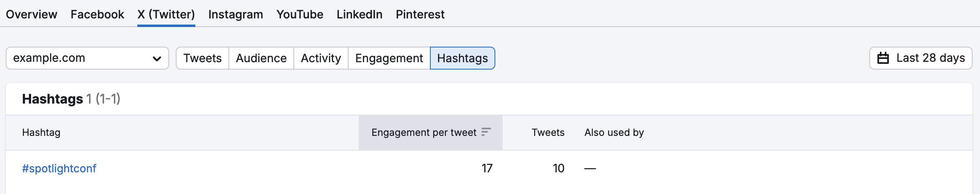Select the Audience report button
Image resolution: width=980 pixels, height=194 pixels.
262,58
